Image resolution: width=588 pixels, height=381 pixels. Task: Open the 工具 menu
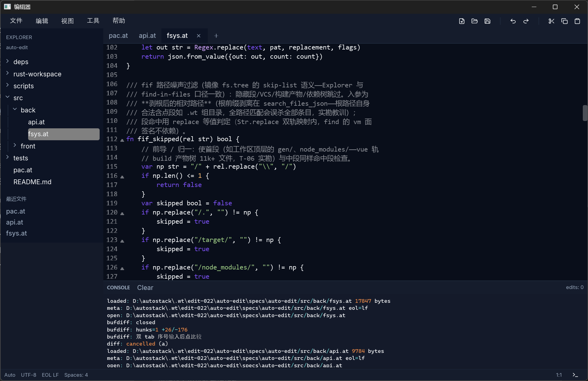93,21
